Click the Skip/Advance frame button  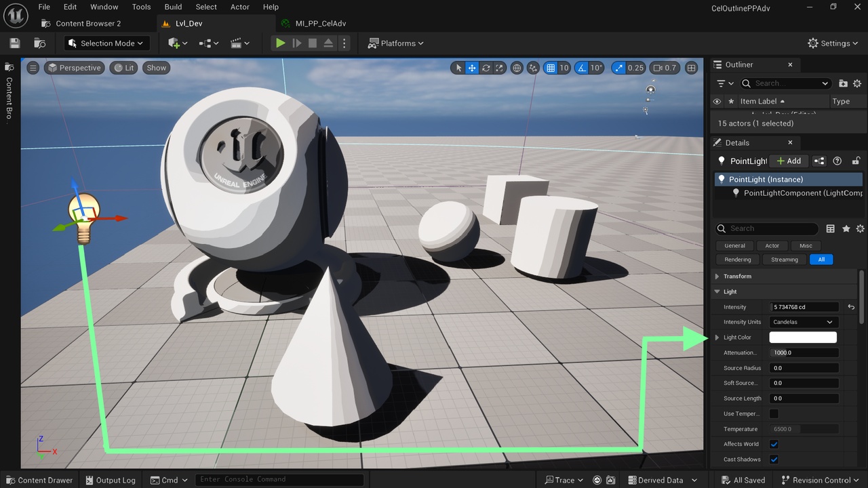coord(296,43)
